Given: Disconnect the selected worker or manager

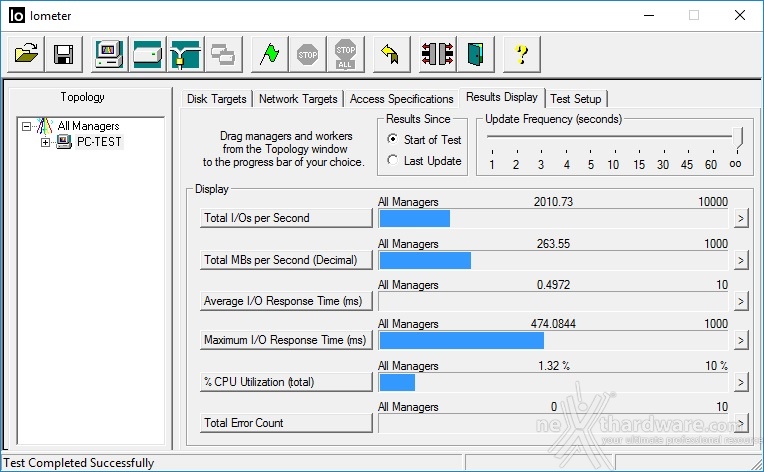Looking at the screenshot, I should [438, 54].
